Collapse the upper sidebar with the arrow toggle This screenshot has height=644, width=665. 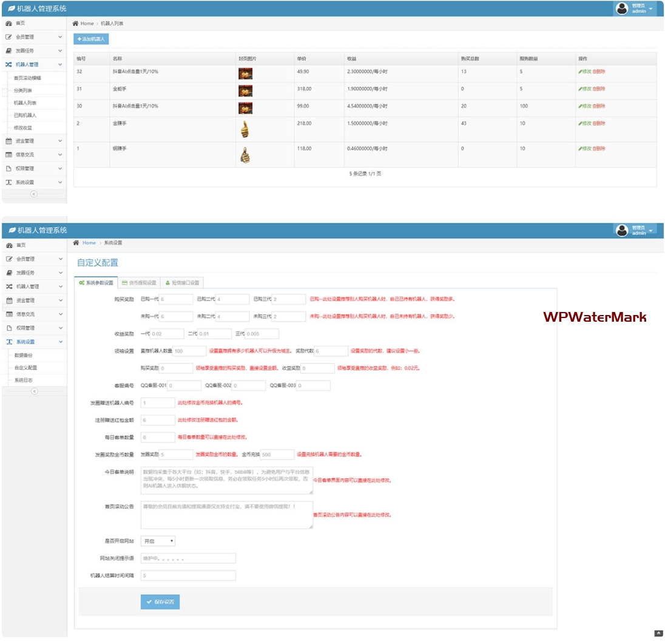34,194
